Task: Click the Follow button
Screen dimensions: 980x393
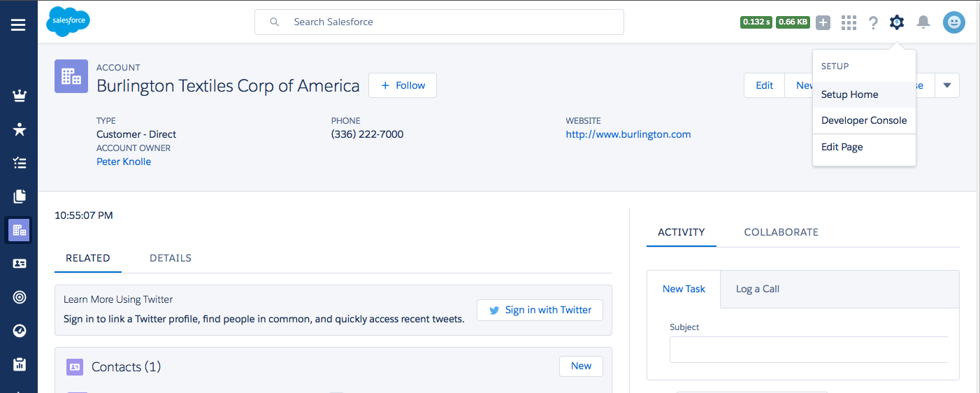Action: tap(403, 85)
